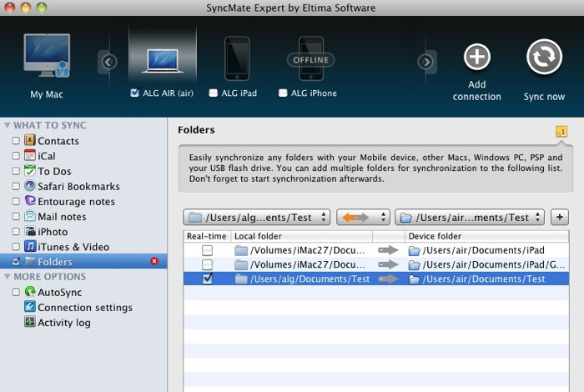Sort by Device folder column header
Viewport: 584px width, 392px height.
(486, 236)
